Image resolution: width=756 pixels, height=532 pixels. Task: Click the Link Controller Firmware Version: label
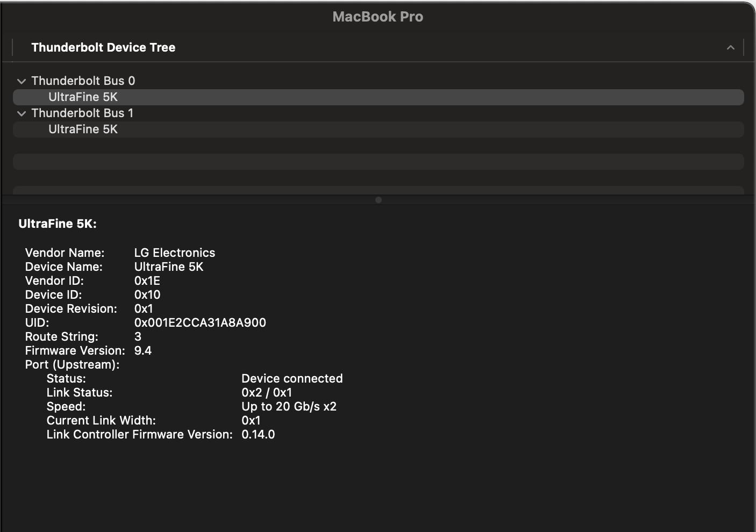click(x=139, y=434)
